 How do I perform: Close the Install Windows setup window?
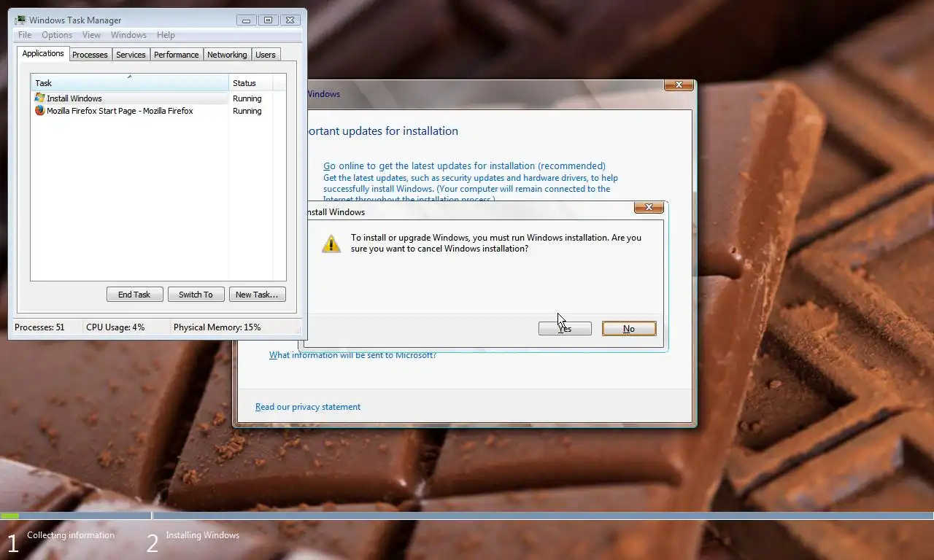pos(679,85)
